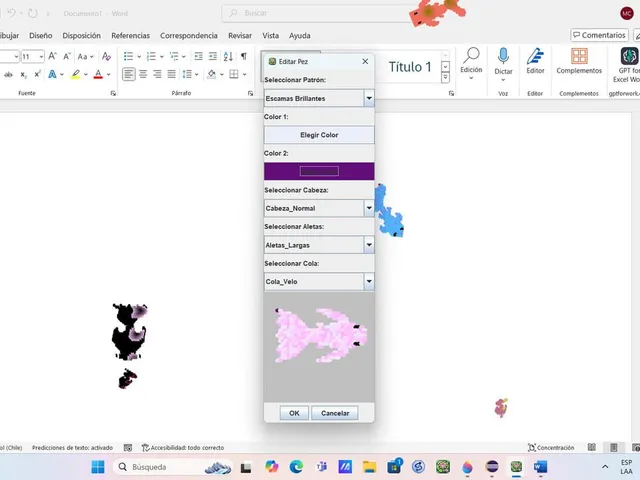Open the Seleccionar Patrón combo box
Screen dimensions: 640x480
pos(319,98)
